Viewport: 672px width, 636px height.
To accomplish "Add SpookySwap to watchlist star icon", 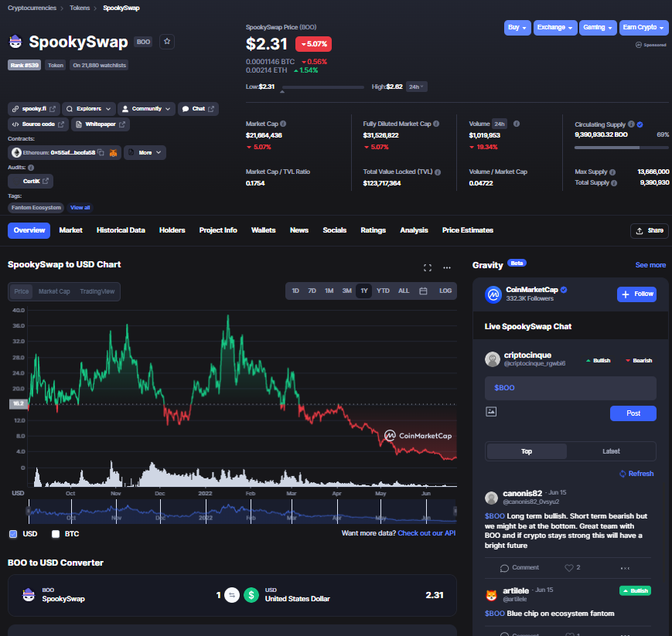I will pos(167,42).
